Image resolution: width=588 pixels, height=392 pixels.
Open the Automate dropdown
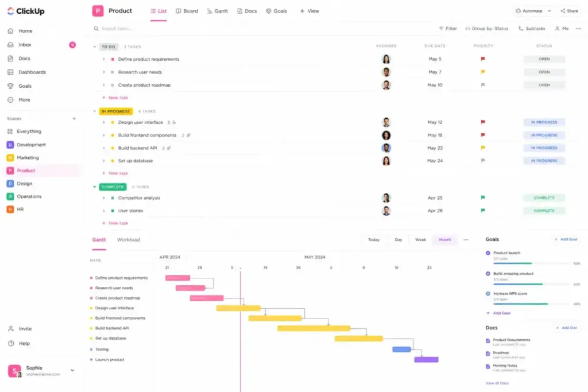coord(533,11)
